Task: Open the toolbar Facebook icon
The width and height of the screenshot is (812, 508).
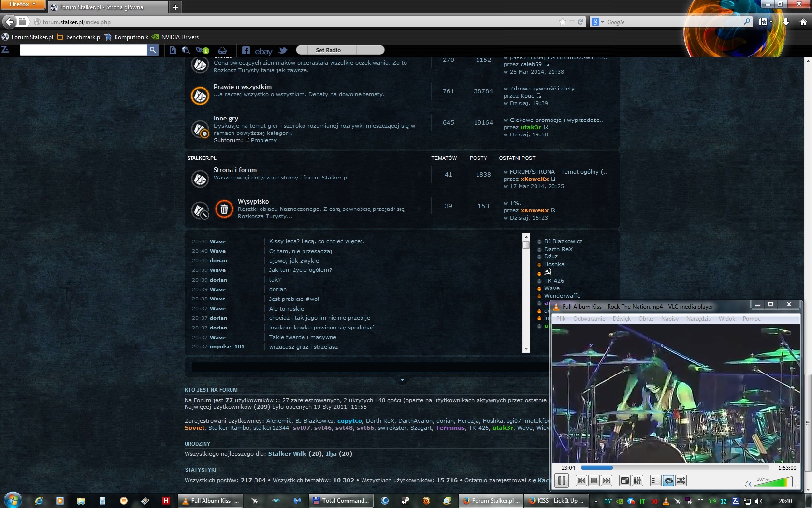Action: 246,50
